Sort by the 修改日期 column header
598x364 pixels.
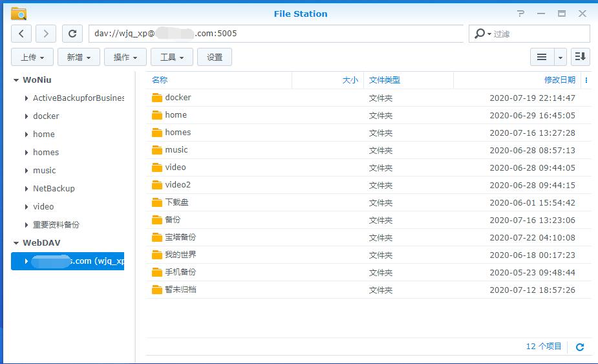(559, 80)
